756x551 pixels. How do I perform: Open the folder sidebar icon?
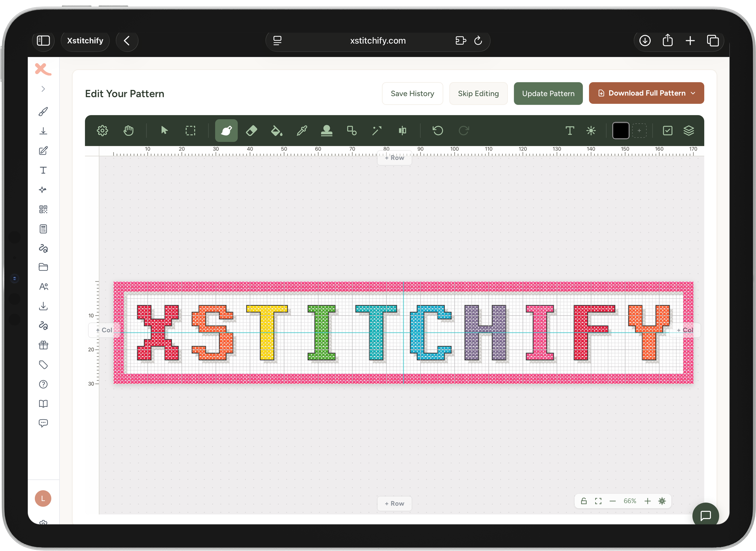(x=43, y=267)
